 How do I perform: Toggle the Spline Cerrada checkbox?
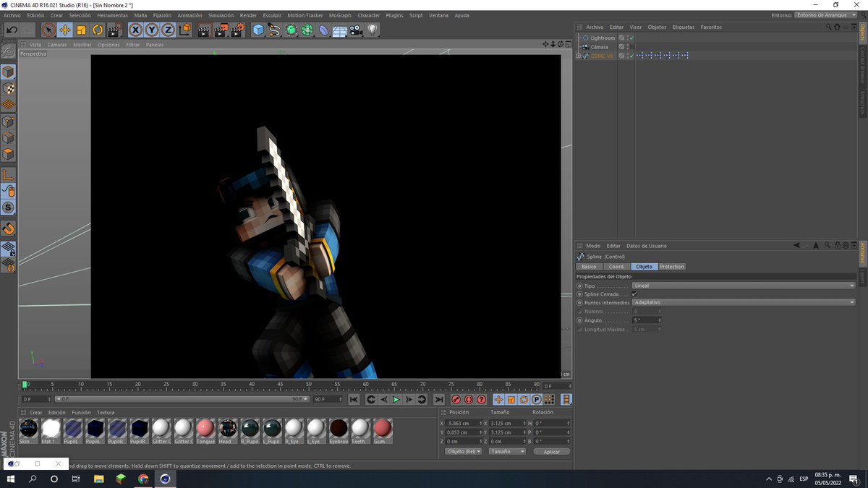pos(634,294)
